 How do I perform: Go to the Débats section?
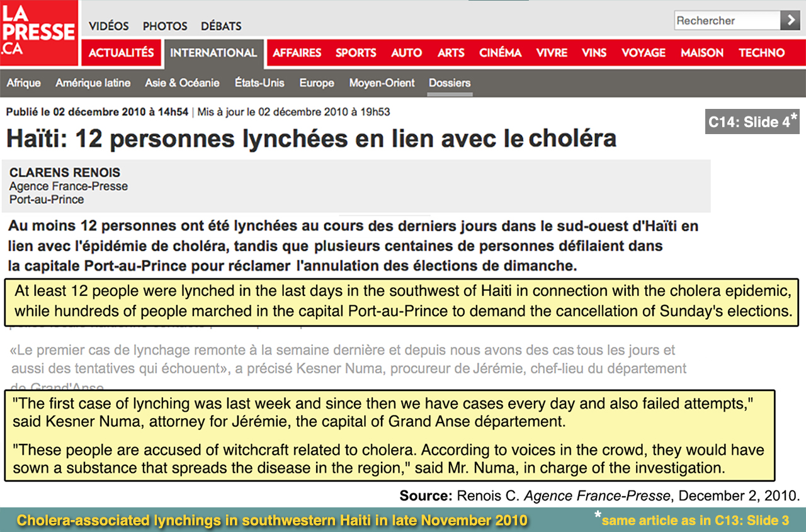point(221,26)
